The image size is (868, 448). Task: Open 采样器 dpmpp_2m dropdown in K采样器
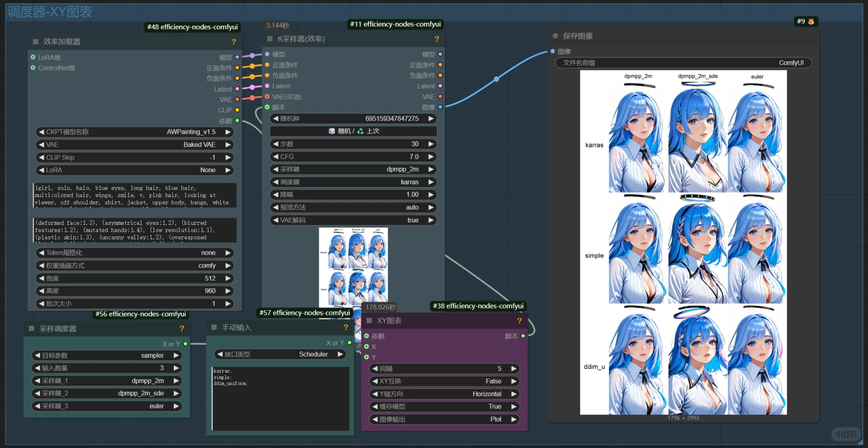353,169
